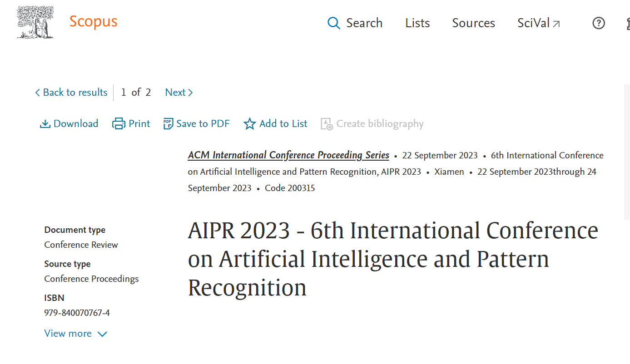
Task: Open the Sources menu item
Action: tap(473, 23)
